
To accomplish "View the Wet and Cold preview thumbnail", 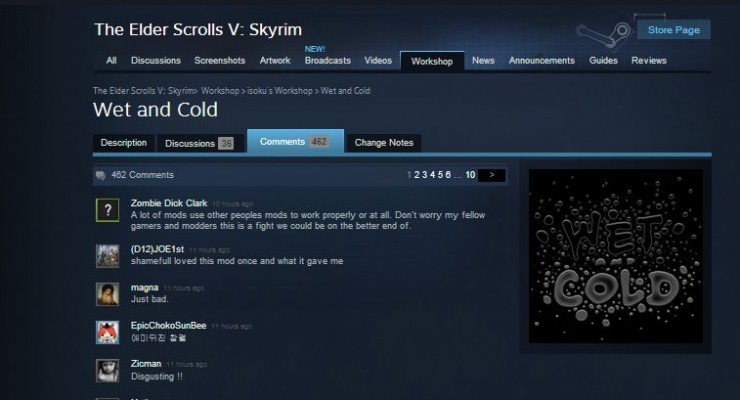I will (x=615, y=256).
